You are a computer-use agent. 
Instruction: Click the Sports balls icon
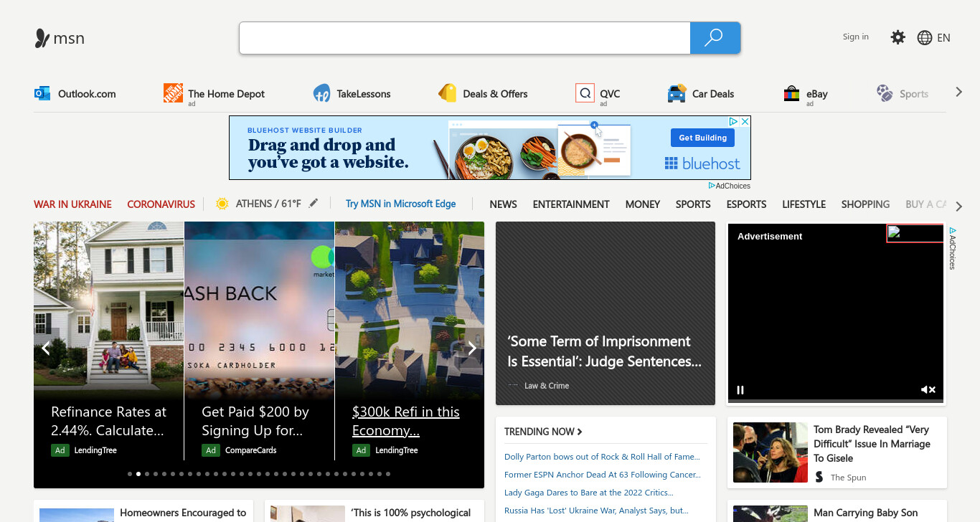[885, 93]
